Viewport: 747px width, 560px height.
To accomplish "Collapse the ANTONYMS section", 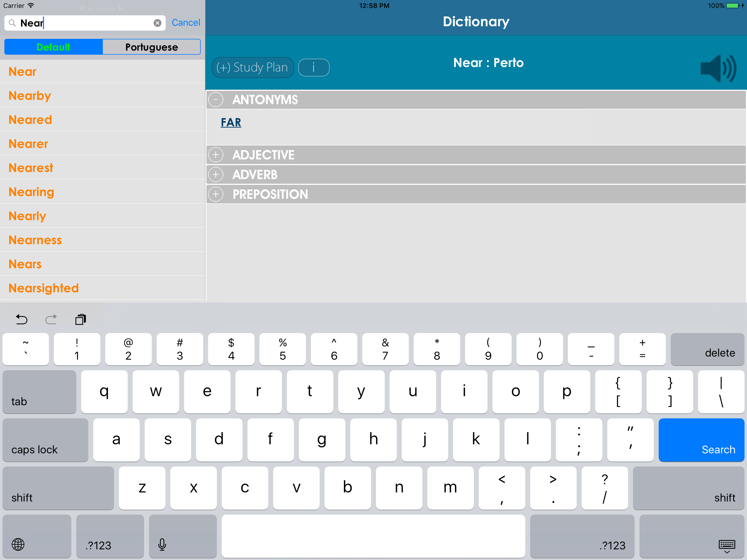I will 216,100.
